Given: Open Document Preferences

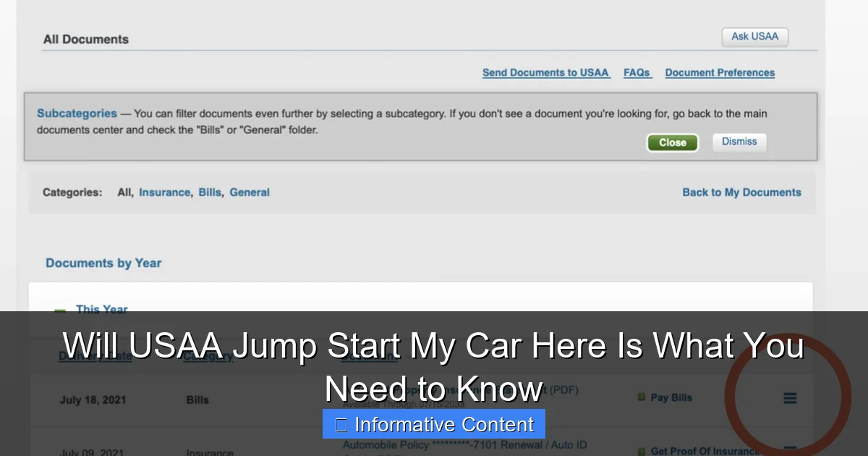Looking at the screenshot, I should pyautogui.click(x=719, y=72).
